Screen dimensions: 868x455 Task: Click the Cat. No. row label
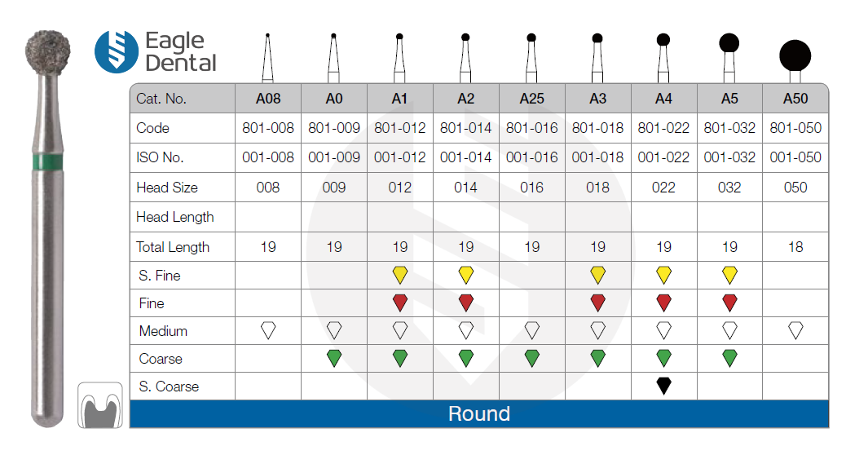point(161,99)
